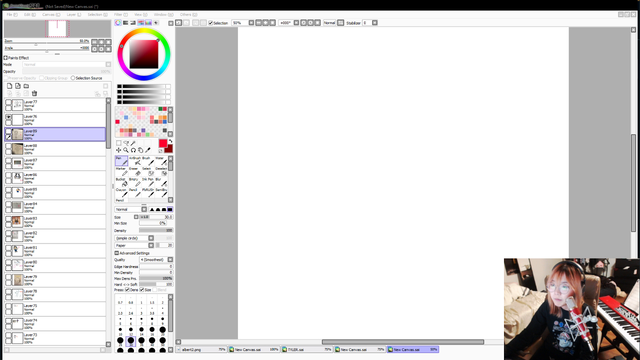Click the canvas horizontal scrollbar

(402, 342)
